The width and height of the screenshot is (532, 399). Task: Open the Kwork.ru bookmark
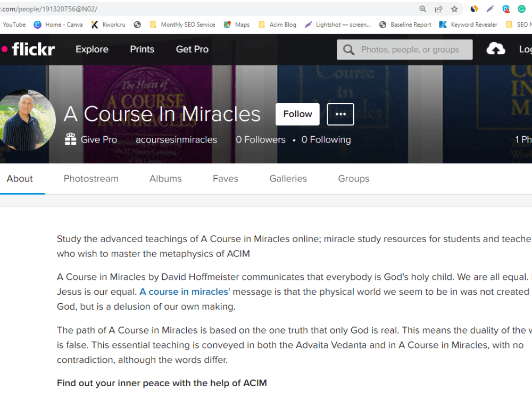(109, 24)
